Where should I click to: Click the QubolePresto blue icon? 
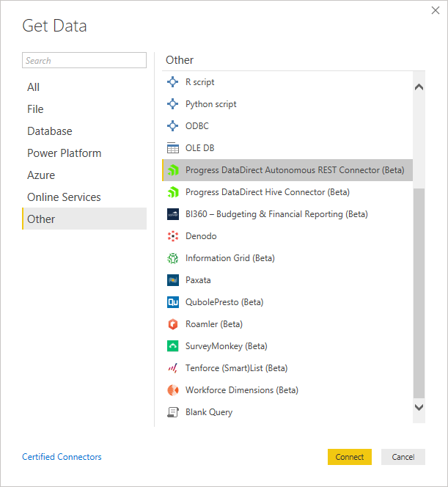click(173, 302)
